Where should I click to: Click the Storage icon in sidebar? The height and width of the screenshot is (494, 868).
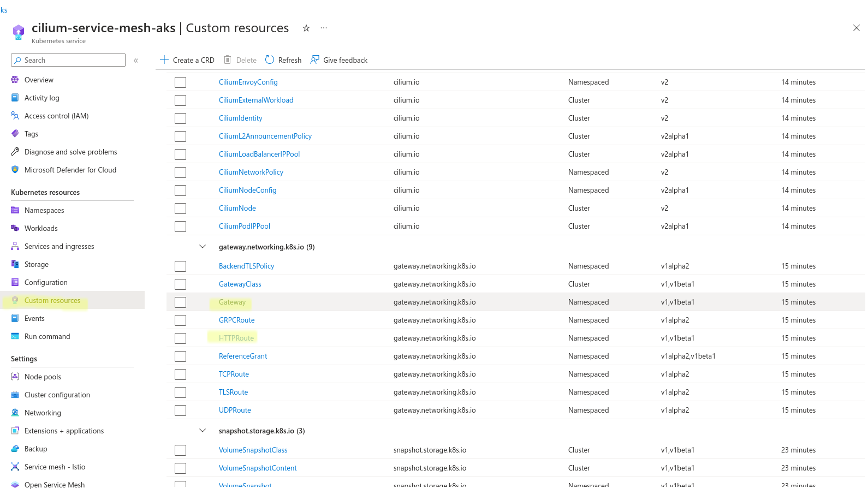click(x=15, y=264)
